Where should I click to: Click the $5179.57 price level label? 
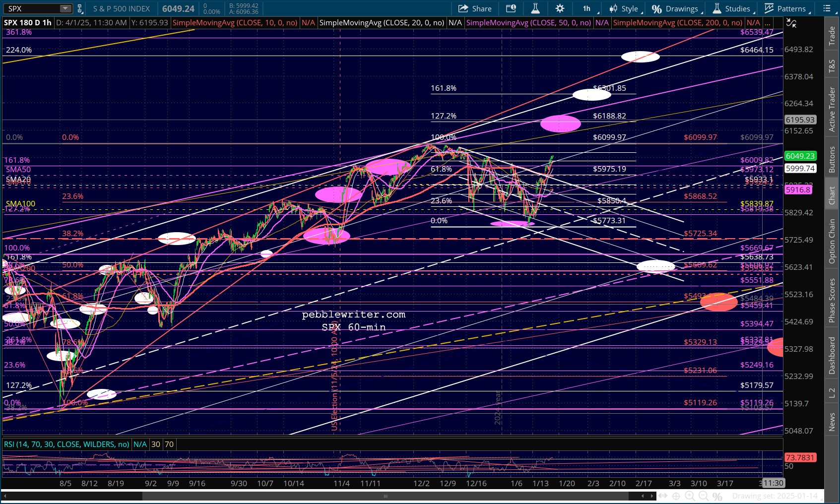pyautogui.click(x=757, y=385)
